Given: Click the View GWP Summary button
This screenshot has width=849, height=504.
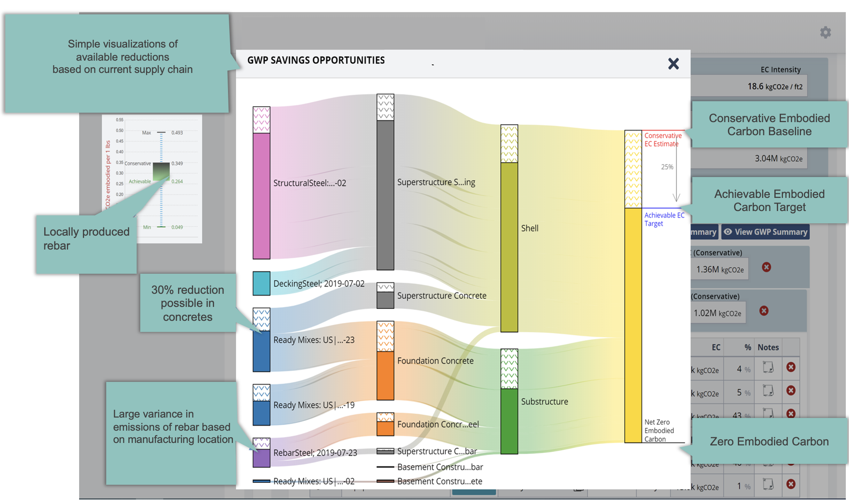Looking at the screenshot, I should click(x=765, y=232).
